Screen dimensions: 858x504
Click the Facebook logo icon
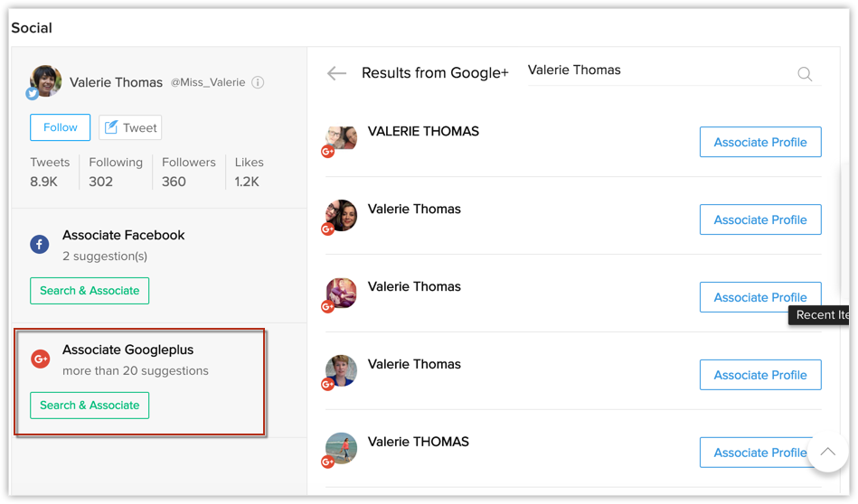coord(40,245)
